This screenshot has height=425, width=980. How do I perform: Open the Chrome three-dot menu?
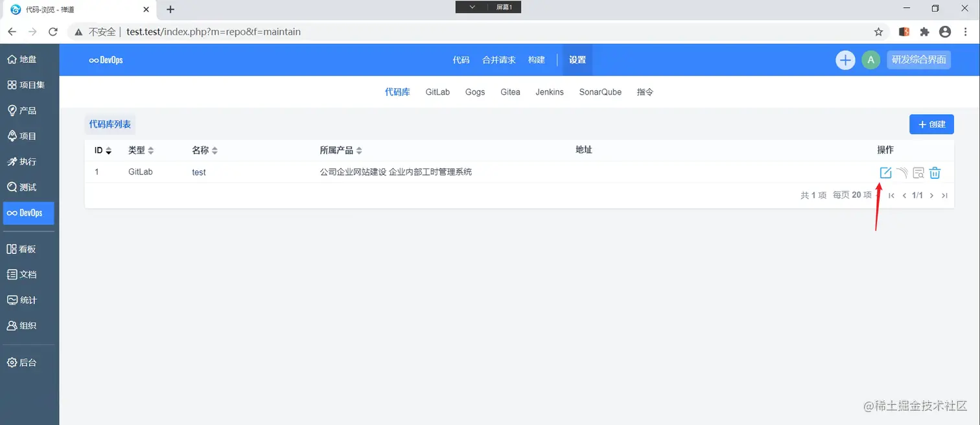[x=966, y=32]
